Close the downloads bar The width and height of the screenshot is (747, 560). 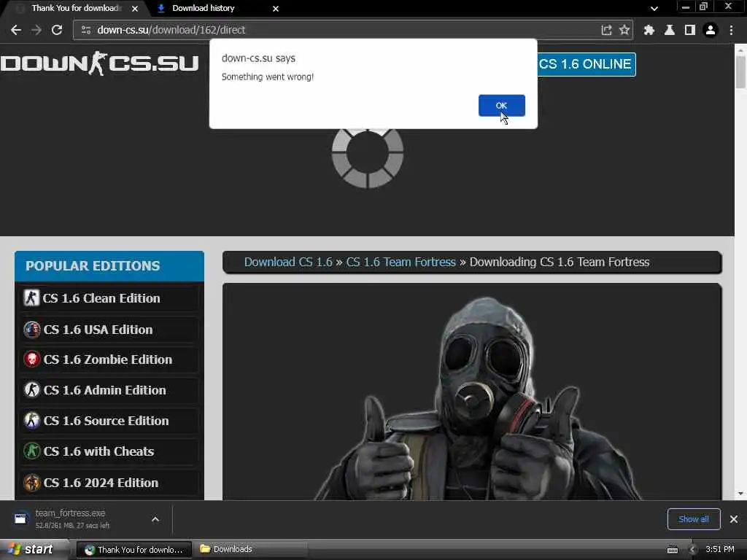[x=734, y=519]
